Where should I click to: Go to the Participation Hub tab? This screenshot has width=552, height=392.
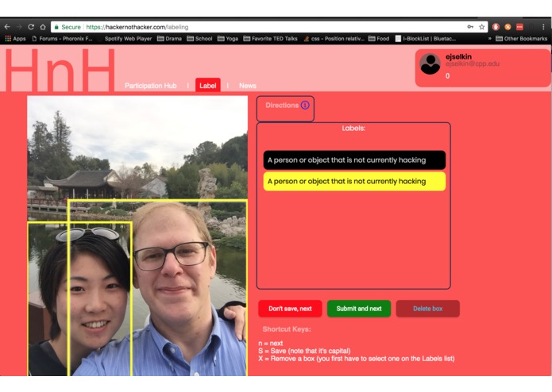tap(151, 86)
